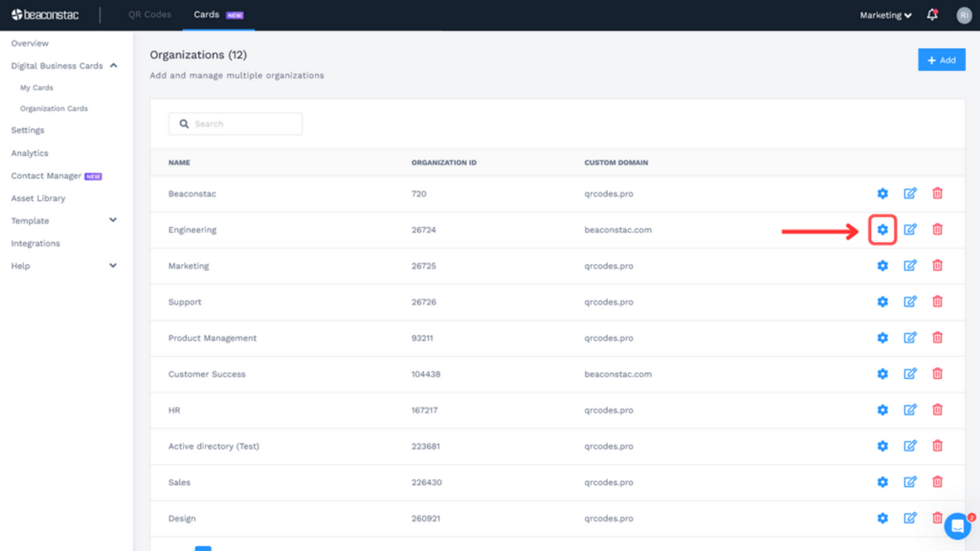Expand the Template sidebar section
This screenshot has height=551, width=980.
pyautogui.click(x=113, y=220)
